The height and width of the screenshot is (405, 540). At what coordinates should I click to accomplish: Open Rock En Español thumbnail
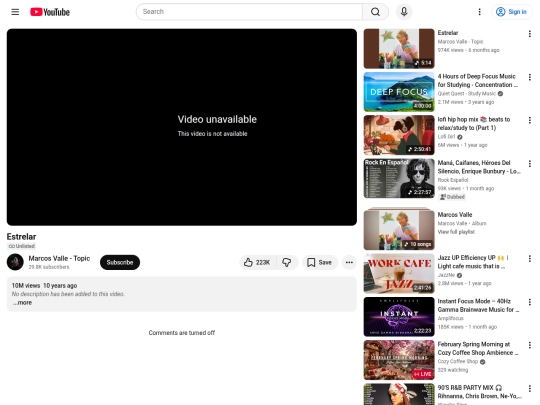399,178
